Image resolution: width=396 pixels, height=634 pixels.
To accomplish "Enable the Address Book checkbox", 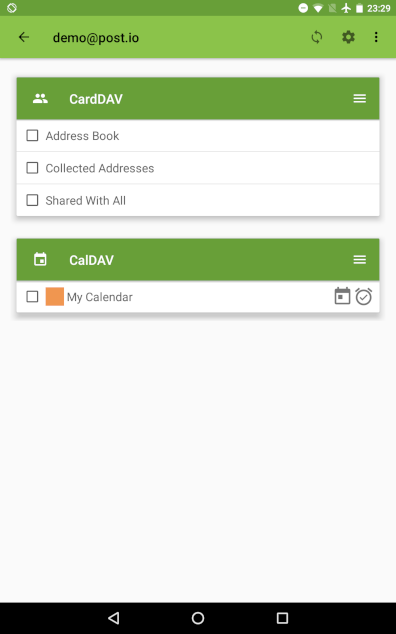I will point(32,135).
